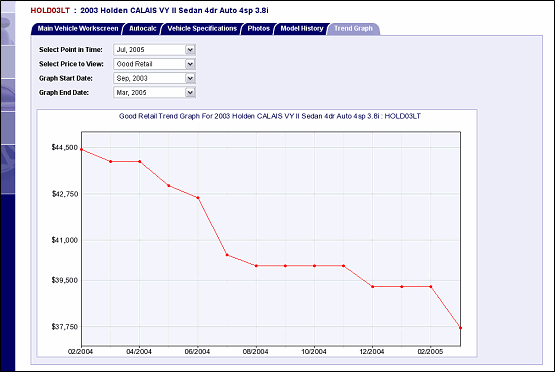Open the Vehicle Specifications tab
Viewport: 555px width, 372px height.
(x=202, y=29)
